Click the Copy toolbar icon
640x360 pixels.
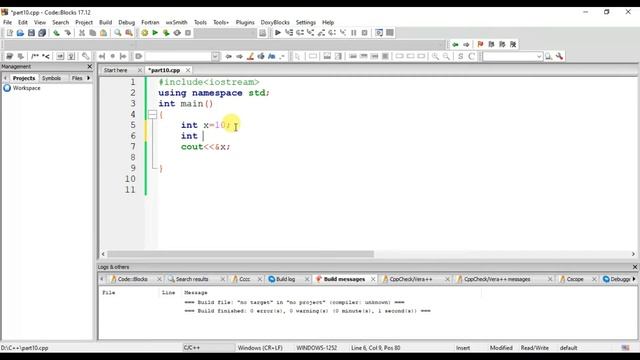click(x=93, y=33)
